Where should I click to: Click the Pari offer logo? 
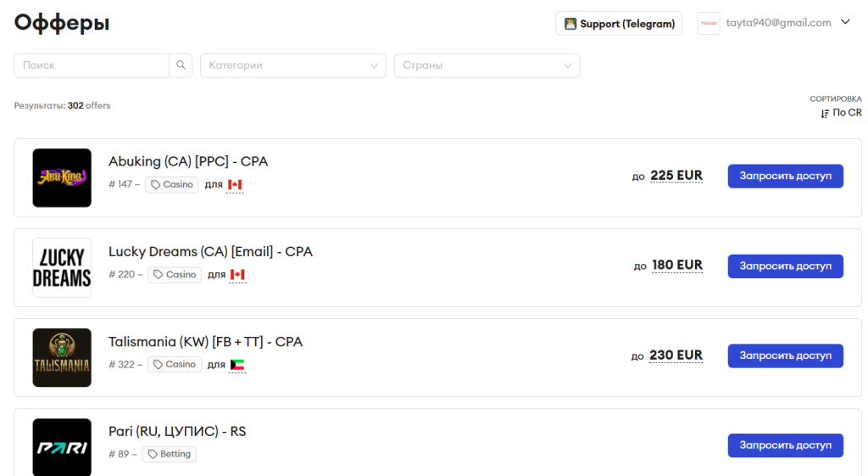tap(62, 446)
